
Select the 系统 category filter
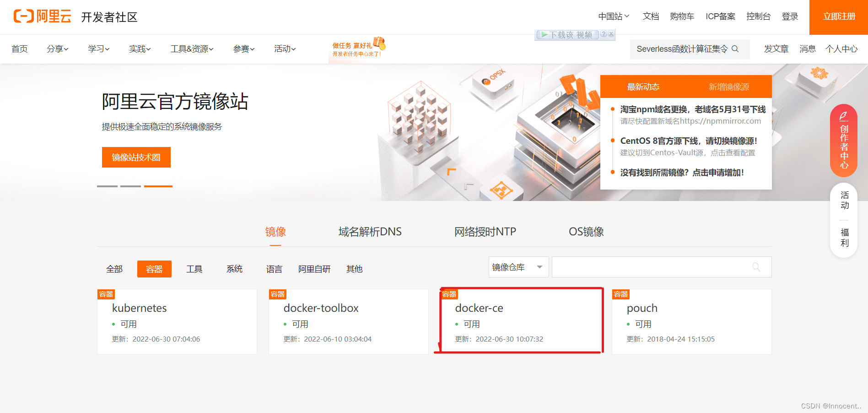click(234, 269)
